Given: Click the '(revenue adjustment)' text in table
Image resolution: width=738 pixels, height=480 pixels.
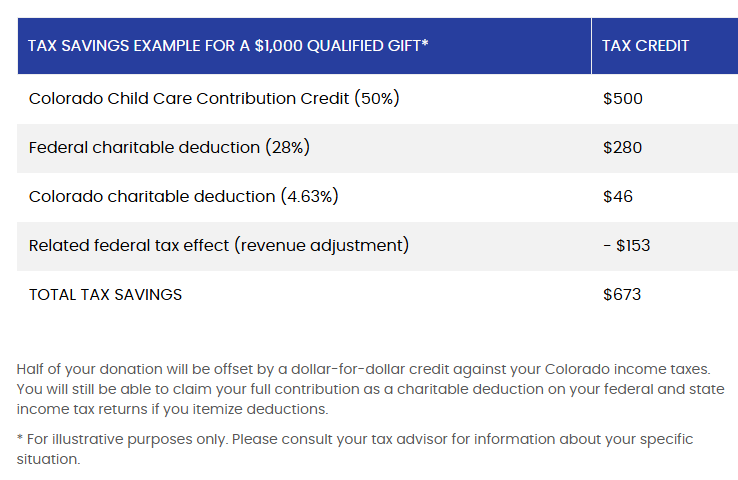Looking at the screenshot, I should click(321, 245).
